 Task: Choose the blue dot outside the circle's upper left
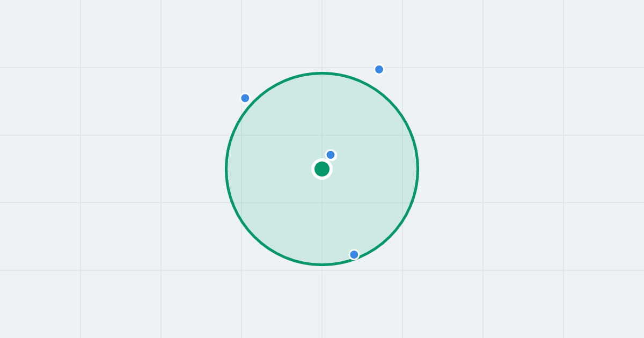tap(245, 98)
